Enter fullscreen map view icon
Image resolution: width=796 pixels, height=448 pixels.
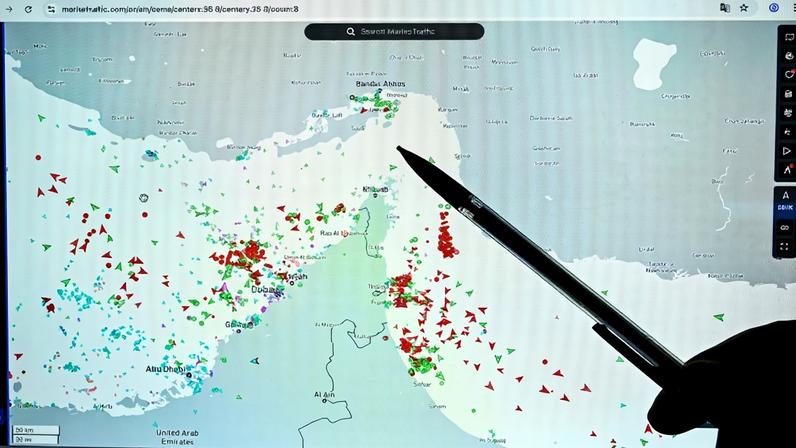(784, 247)
